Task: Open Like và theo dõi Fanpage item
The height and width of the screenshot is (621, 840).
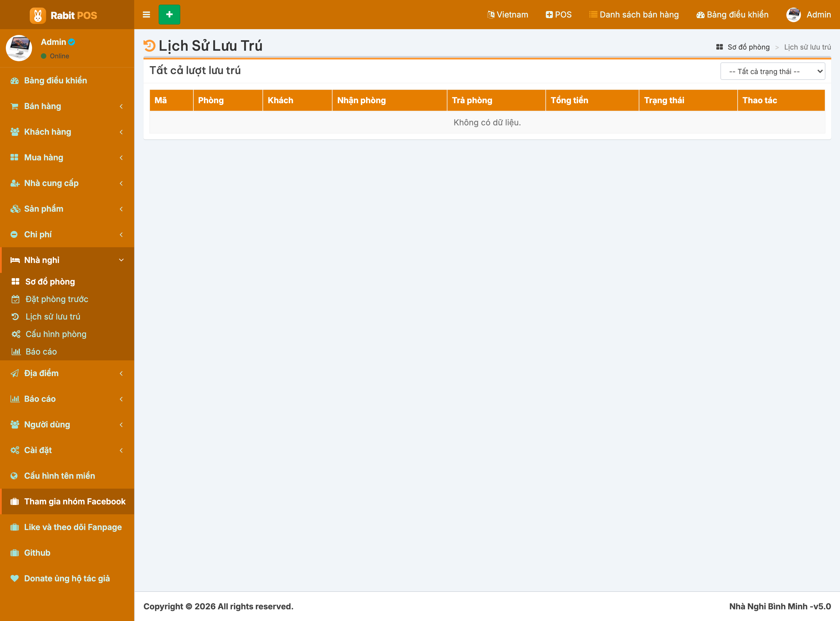Action: (67, 527)
